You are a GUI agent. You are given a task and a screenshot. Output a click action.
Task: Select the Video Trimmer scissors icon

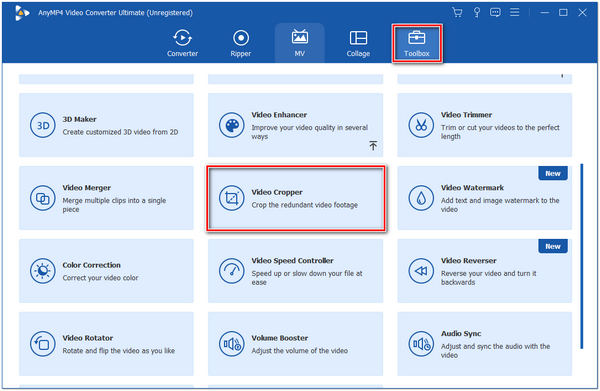tap(421, 125)
